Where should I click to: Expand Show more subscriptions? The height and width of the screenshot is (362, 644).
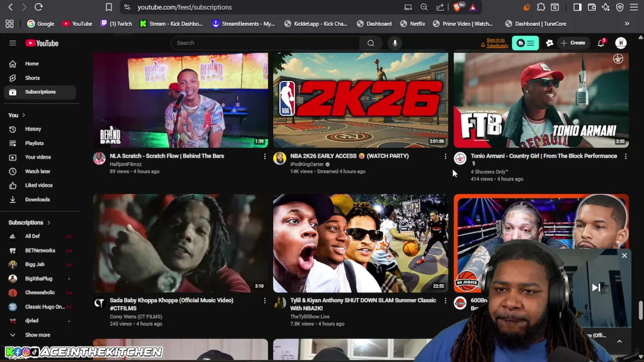click(x=38, y=335)
